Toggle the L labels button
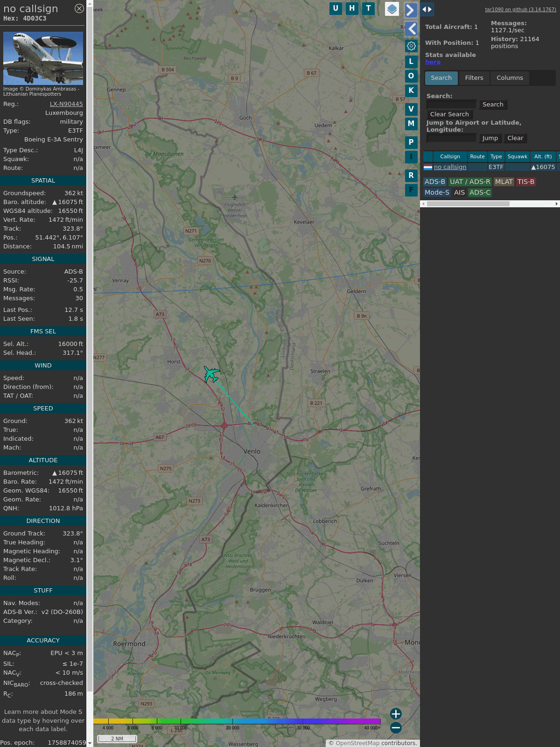The height and width of the screenshot is (747, 560). click(411, 62)
